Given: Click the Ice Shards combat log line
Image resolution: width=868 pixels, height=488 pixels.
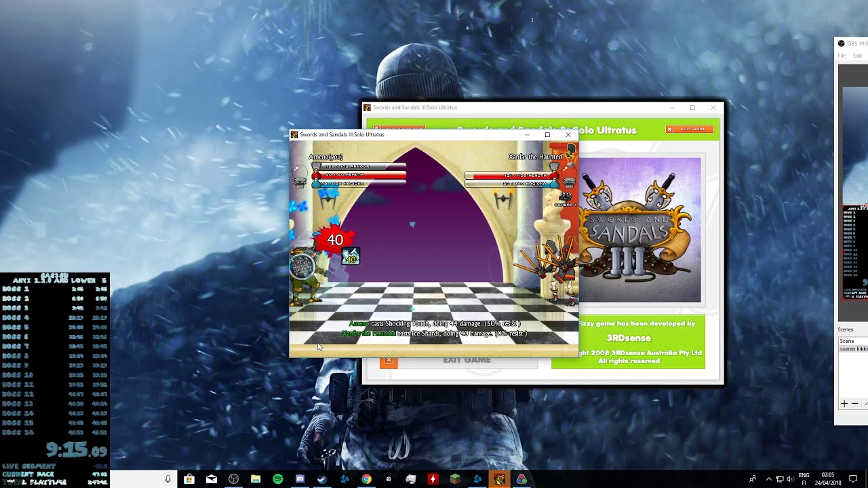Looking at the screenshot, I should tap(435, 333).
